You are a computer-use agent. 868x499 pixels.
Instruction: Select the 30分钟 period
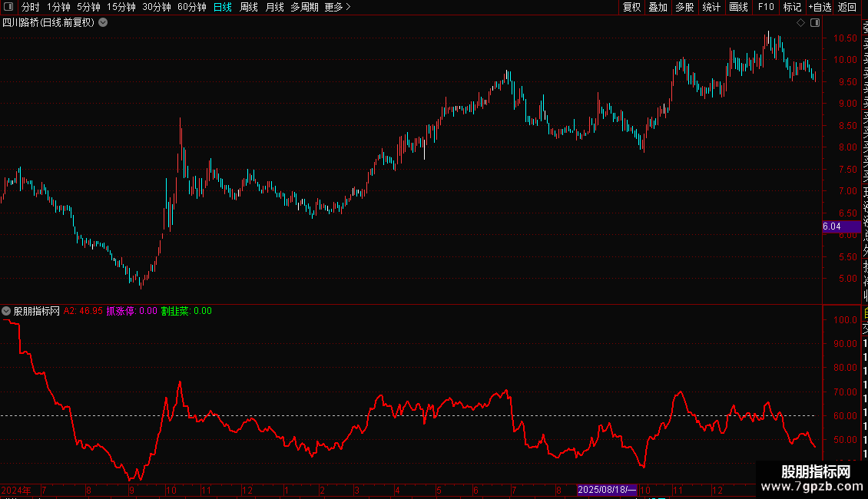(157, 7)
